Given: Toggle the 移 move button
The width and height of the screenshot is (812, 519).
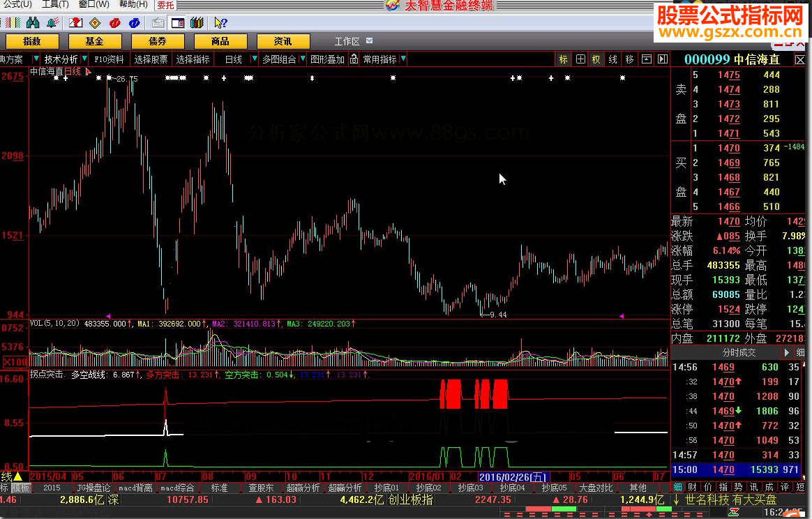Looking at the screenshot, I should point(629,59).
